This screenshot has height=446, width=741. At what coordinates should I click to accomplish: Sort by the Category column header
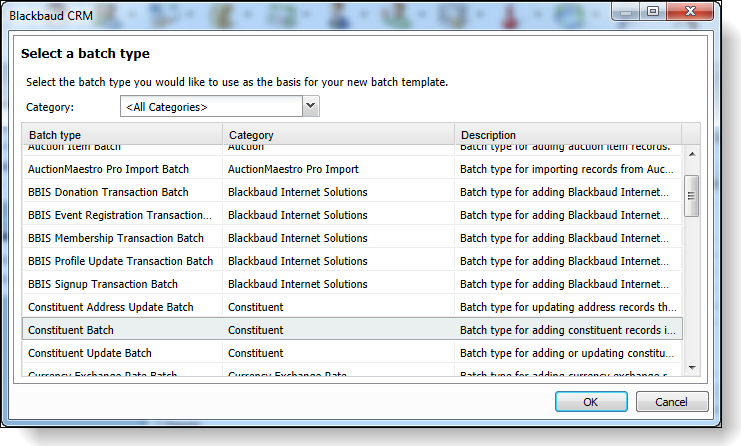[x=338, y=135]
